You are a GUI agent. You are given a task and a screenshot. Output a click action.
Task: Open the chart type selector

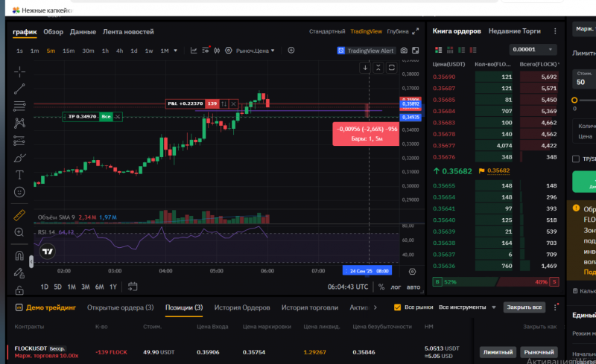pos(194,51)
